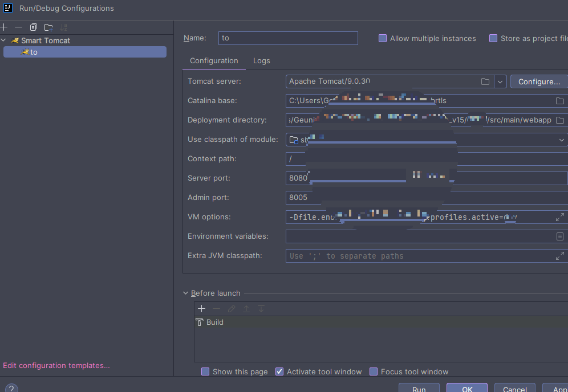Click the Admin port field
The width and height of the screenshot is (568, 392).
[427, 198]
